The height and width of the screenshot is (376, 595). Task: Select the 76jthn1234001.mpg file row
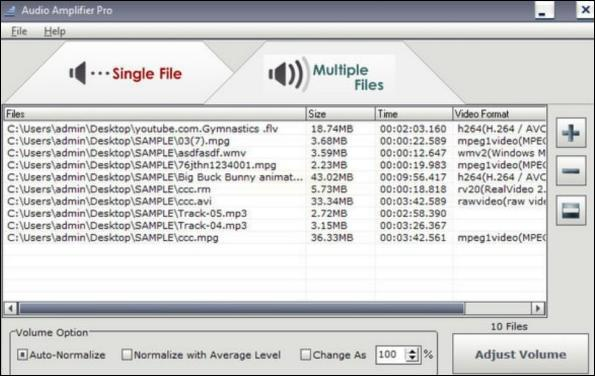coord(275,165)
